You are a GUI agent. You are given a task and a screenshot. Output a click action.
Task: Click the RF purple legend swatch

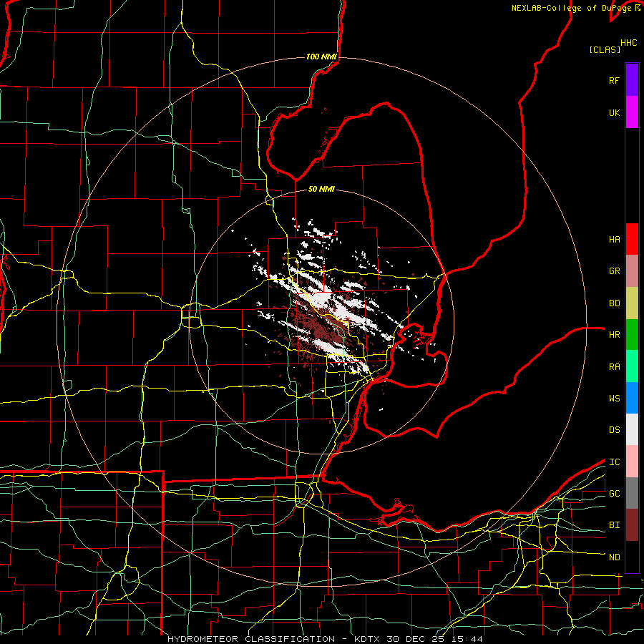tap(632, 80)
